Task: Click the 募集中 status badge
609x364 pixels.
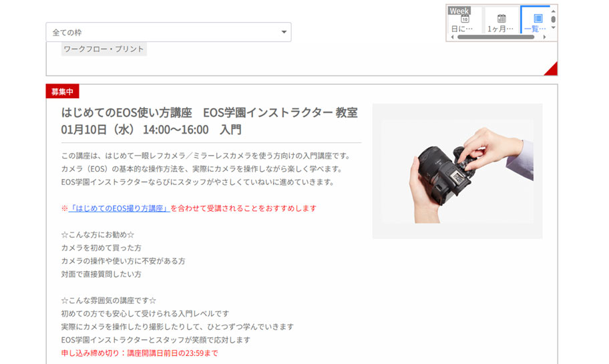Action: (x=62, y=92)
